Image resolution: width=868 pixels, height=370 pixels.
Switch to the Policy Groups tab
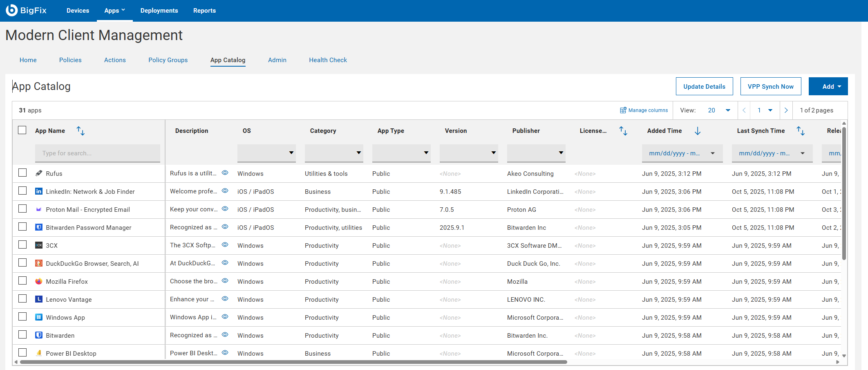pyautogui.click(x=168, y=60)
